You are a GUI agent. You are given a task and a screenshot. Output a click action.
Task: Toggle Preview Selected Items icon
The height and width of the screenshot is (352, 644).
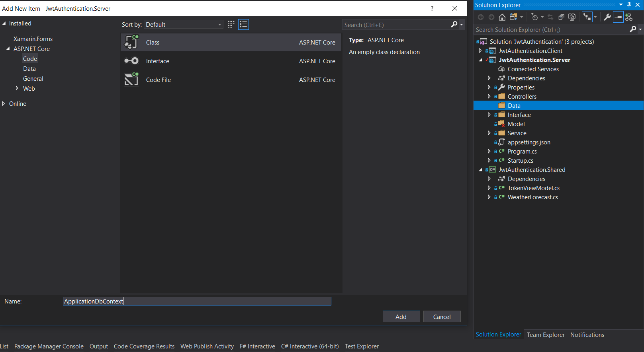[618, 17]
